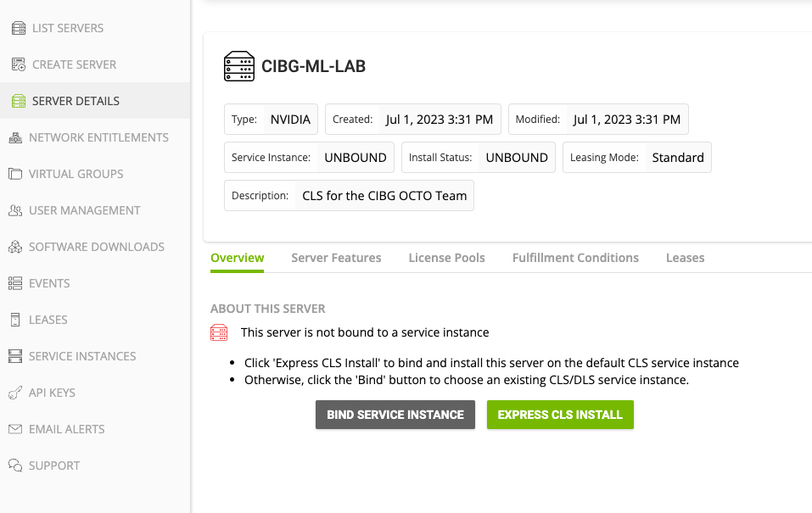Click the API Keys key icon
Viewport: 812px width, 513px height.
pos(14,393)
